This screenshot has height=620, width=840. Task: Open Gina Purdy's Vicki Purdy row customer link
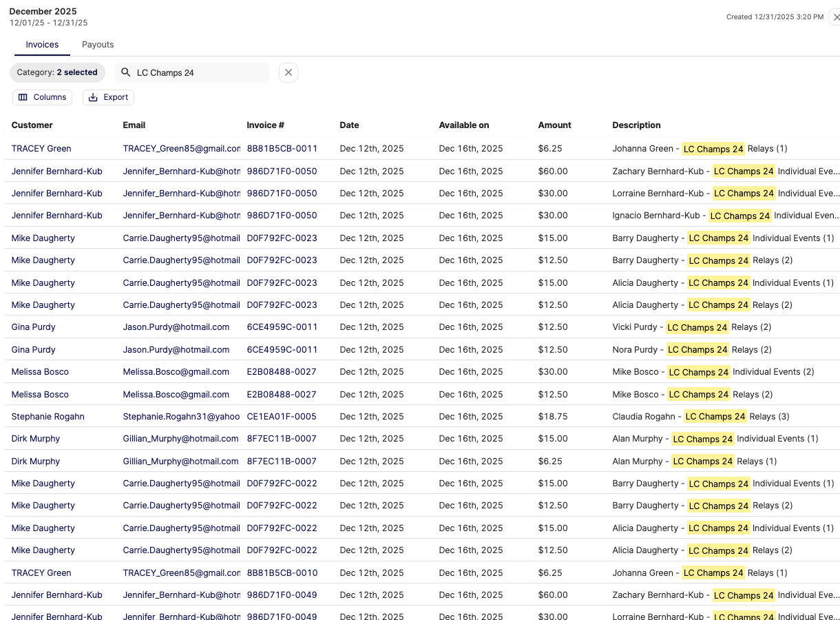tap(34, 327)
